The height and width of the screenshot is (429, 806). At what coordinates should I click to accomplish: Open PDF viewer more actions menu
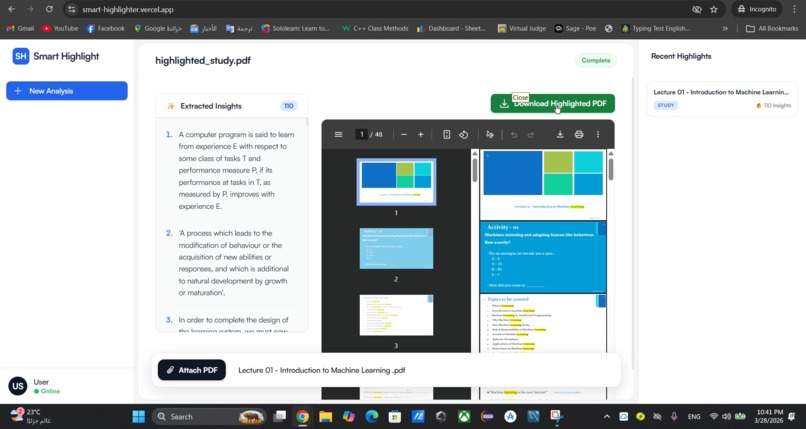[x=598, y=135]
